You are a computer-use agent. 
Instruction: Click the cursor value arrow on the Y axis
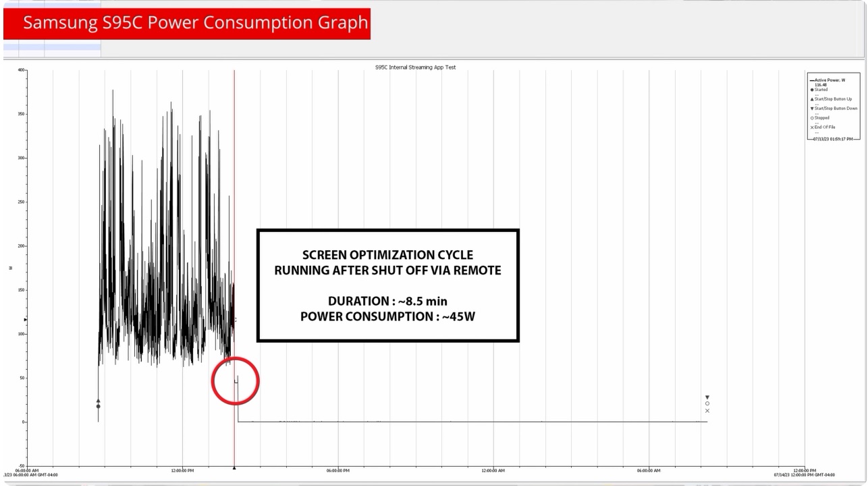(26, 319)
